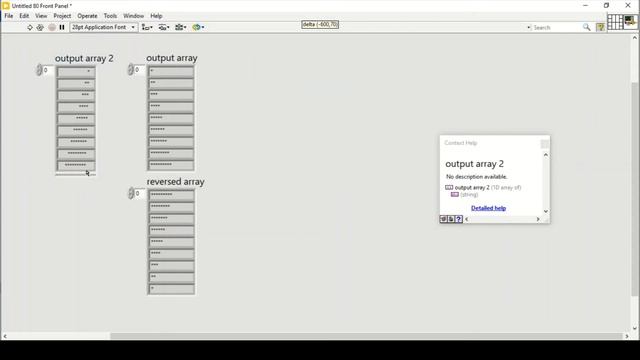Open the search options dropdown arrow
Viewport: 640px width, 360px height.
(x=529, y=27)
